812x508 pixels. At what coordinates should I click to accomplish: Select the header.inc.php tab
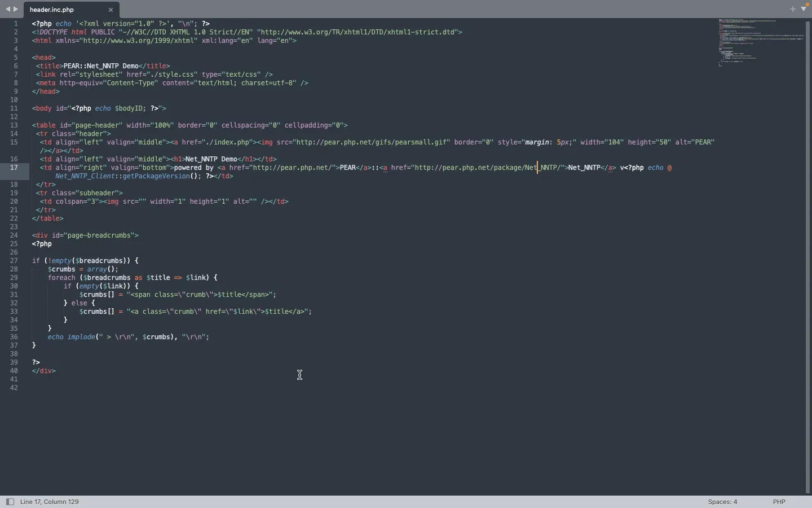[71, 10]
